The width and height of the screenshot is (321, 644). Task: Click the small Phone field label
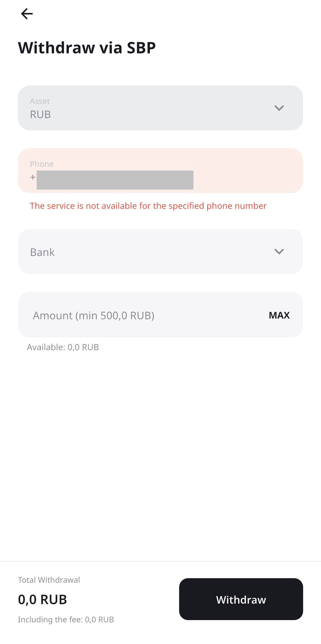coord(42,164)
